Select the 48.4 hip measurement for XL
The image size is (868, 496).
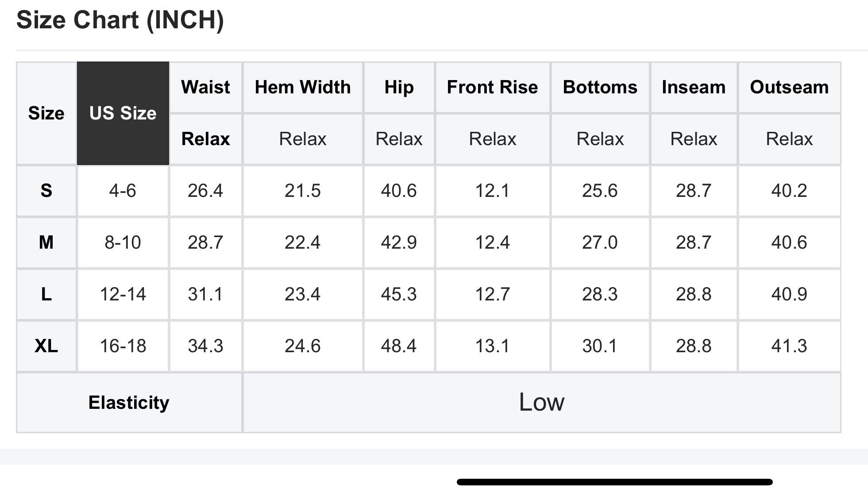click(x=398, y=346)
